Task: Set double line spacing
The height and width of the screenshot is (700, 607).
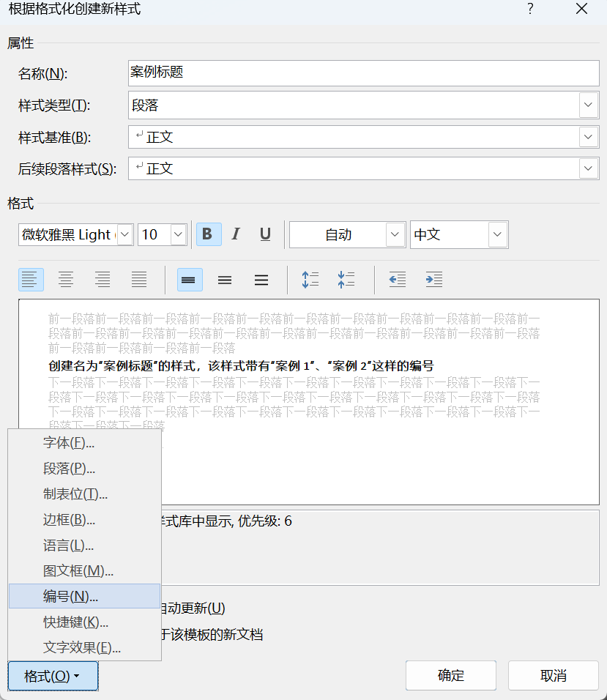Action: [x=261, y=280]
